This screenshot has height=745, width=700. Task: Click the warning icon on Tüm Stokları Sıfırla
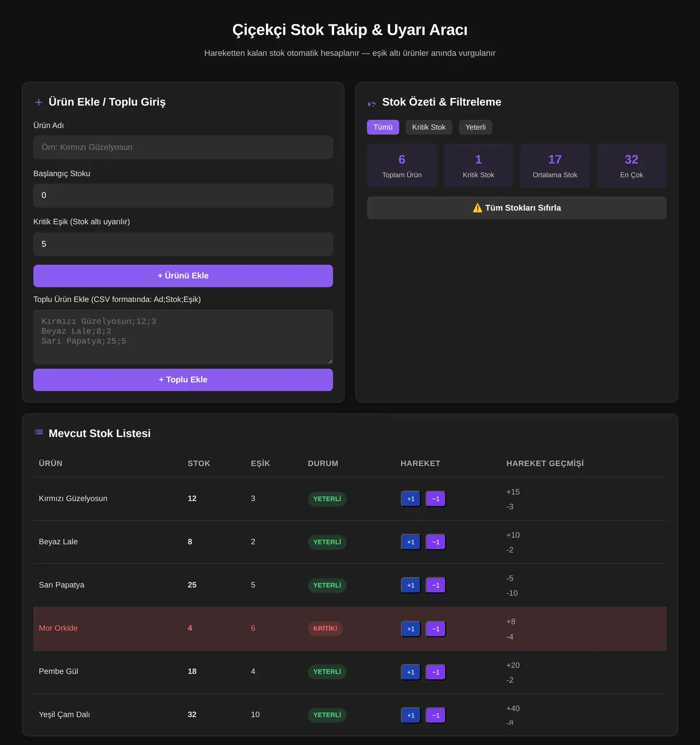(x=478, y=208)
